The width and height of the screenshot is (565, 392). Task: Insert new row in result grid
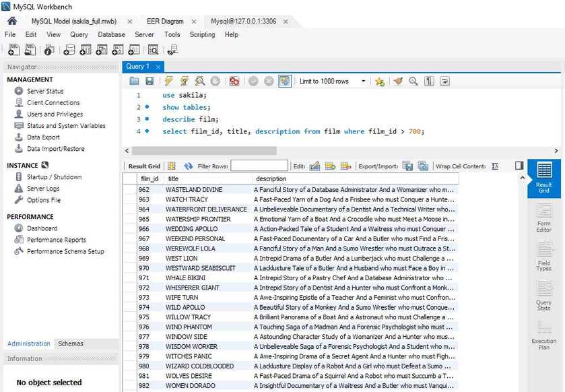tap(330, 166)
